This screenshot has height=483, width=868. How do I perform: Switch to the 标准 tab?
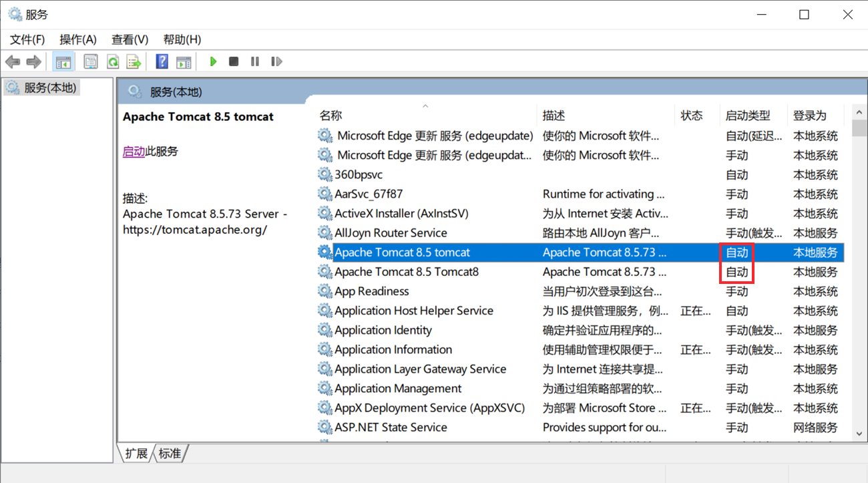(170, 454)
